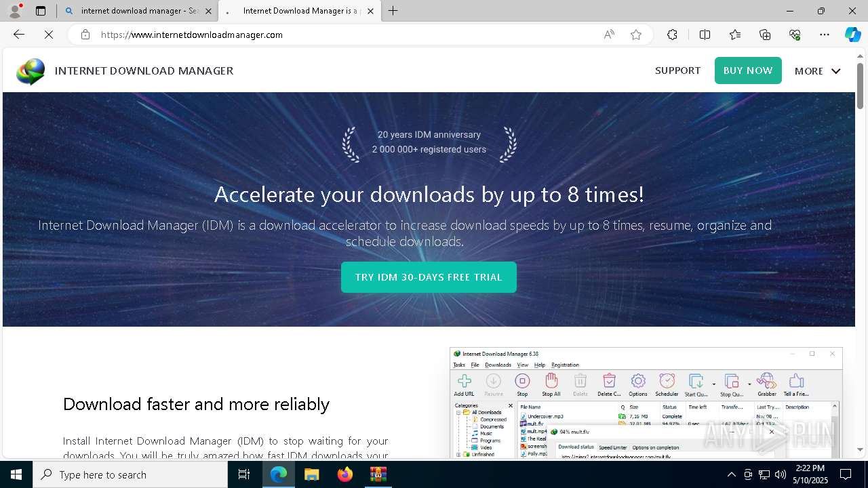
Task: Open the SUPPORT page link
Action: point(677,70)
